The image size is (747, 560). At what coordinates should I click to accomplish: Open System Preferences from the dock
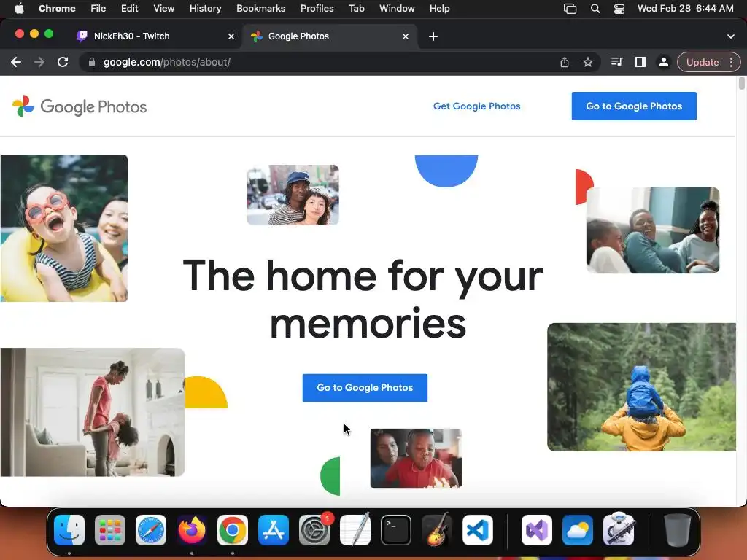click(314, 530)
